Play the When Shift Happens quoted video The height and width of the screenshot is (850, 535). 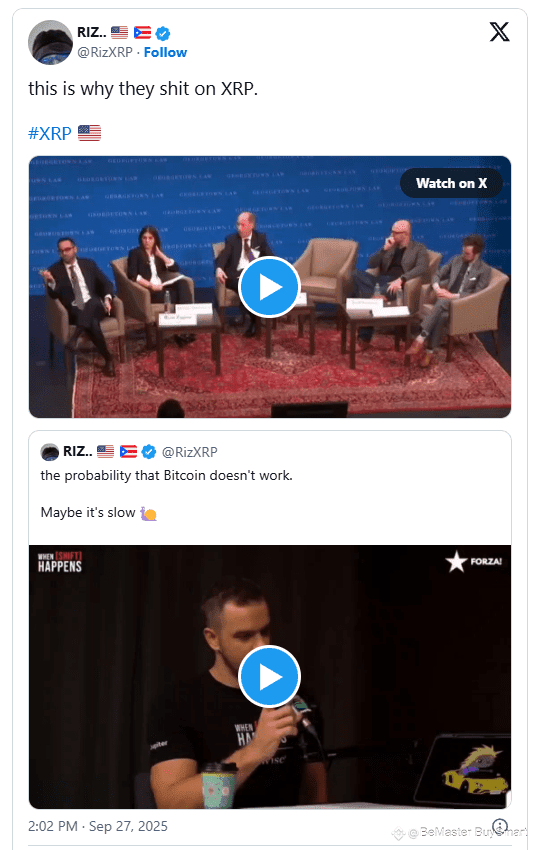click(x=269, y=677)
